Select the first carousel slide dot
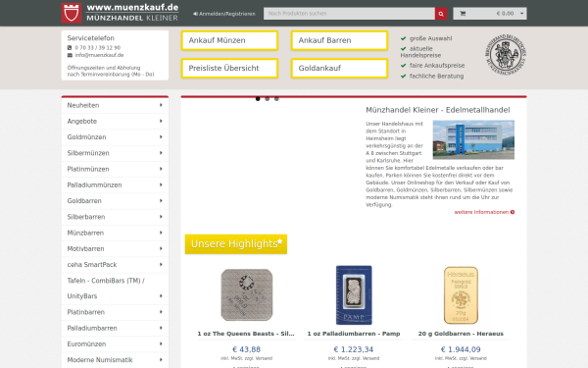The width and height of the screenshot is (588, 368). [258, 99]
